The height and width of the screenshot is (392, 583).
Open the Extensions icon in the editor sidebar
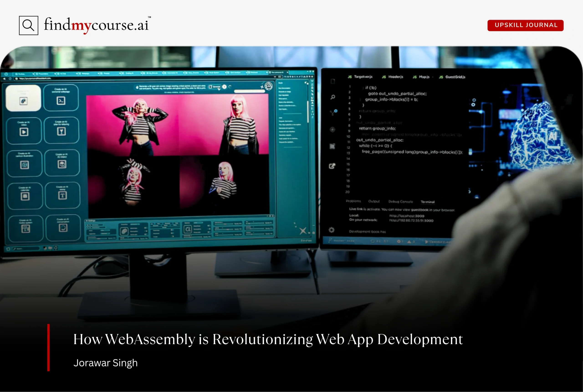333,146
